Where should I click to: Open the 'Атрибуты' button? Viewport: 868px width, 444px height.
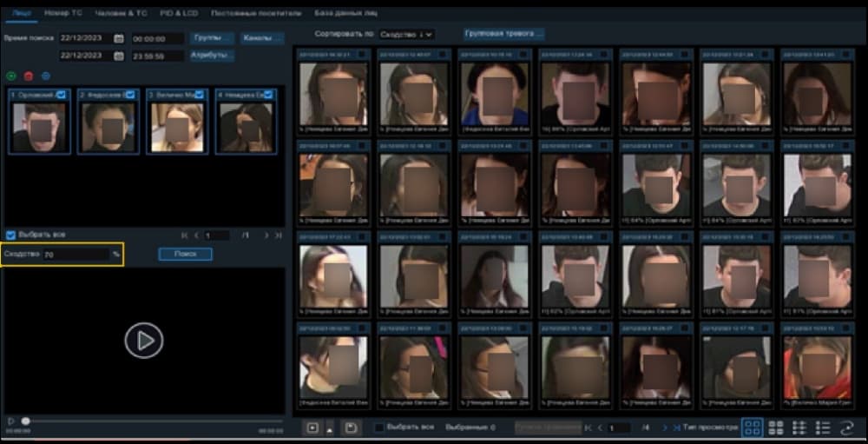click(212, 56)
